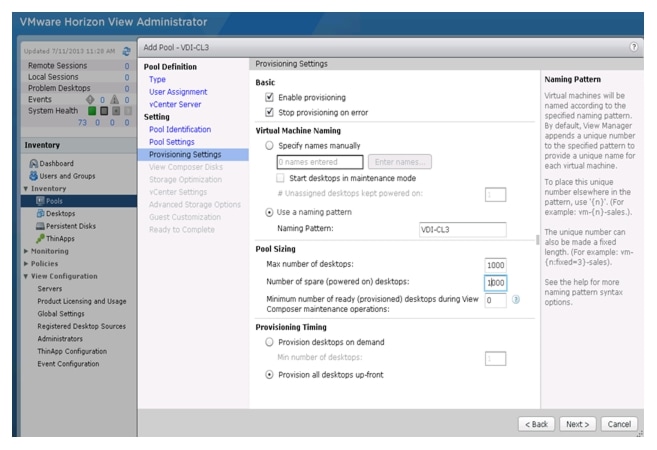The height and width of the screenshot is (450, 657).
Task: Click the System Health count 73
Action: coord(82,122)
